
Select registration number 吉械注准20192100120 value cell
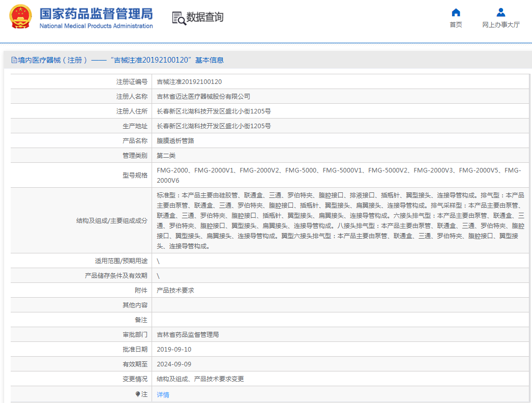click(189, 82)
